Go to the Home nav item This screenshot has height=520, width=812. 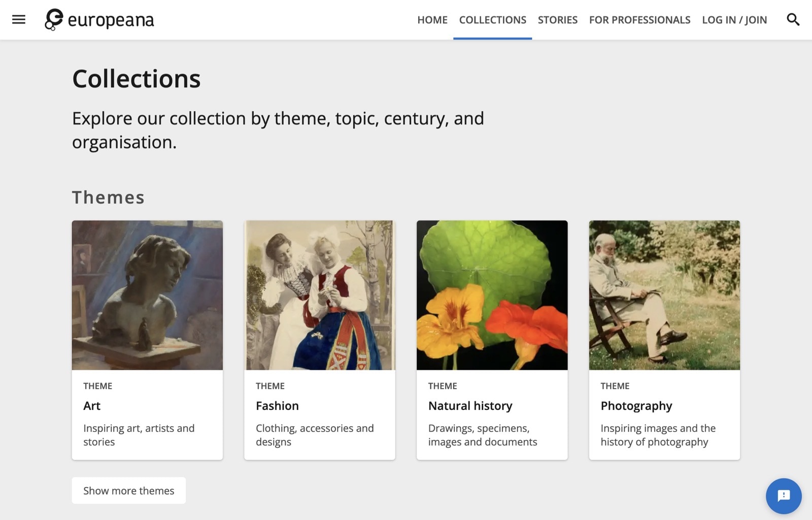pos(432,20)
